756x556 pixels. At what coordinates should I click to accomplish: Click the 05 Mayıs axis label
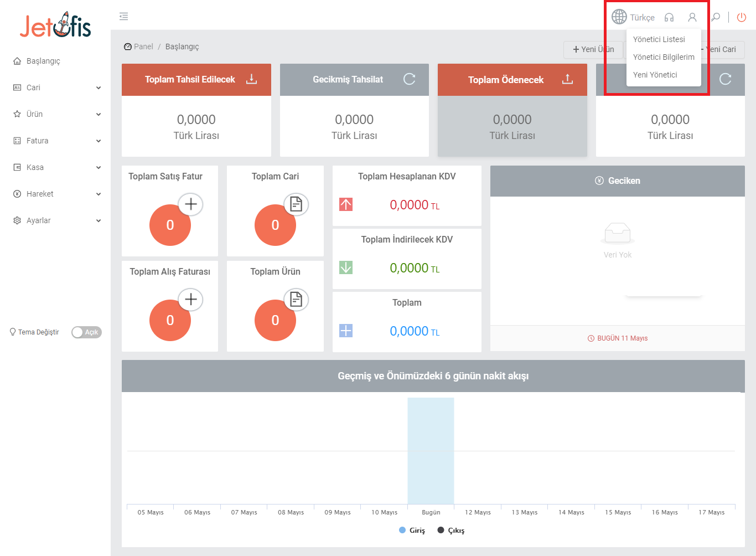(151, 512)
